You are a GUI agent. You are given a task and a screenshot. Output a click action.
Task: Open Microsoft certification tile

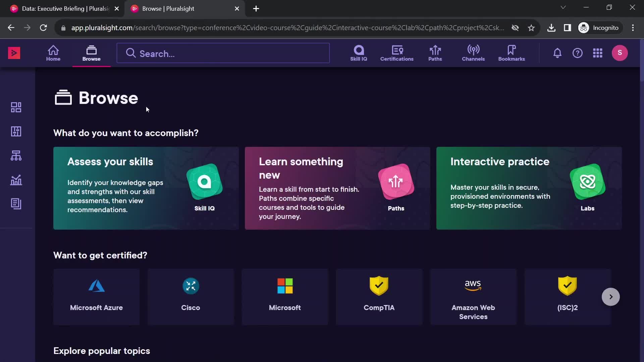tap(285, 297)
